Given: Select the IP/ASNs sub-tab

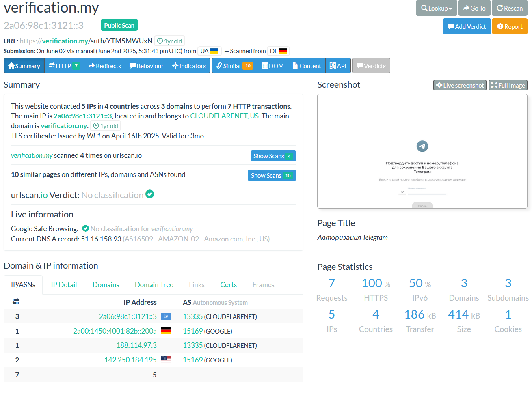Looking at the screenshot, I should pos(23,285).
